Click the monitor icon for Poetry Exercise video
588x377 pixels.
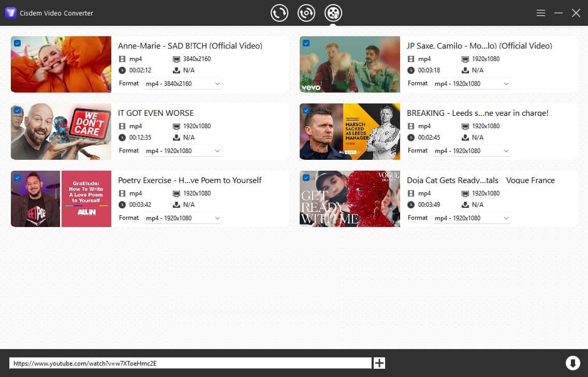(x=177, y=194)
